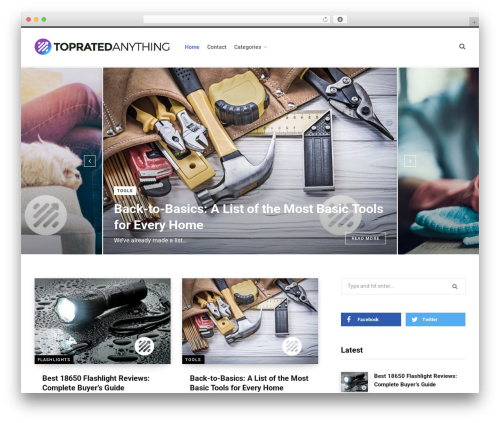The width and height of the screenshot is (500, 423).
Task: Click the sidebar search magnifier icon
Action: [455, 286]
